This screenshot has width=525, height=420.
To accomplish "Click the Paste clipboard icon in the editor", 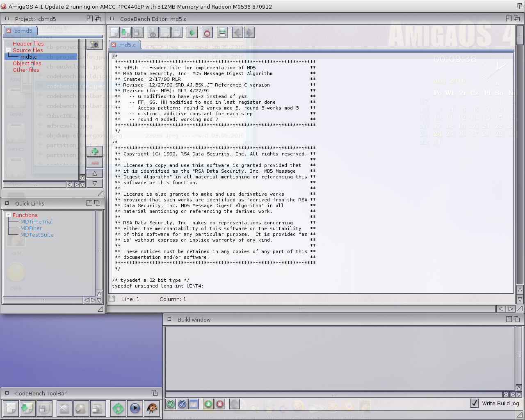I will (x=176, y=32).
